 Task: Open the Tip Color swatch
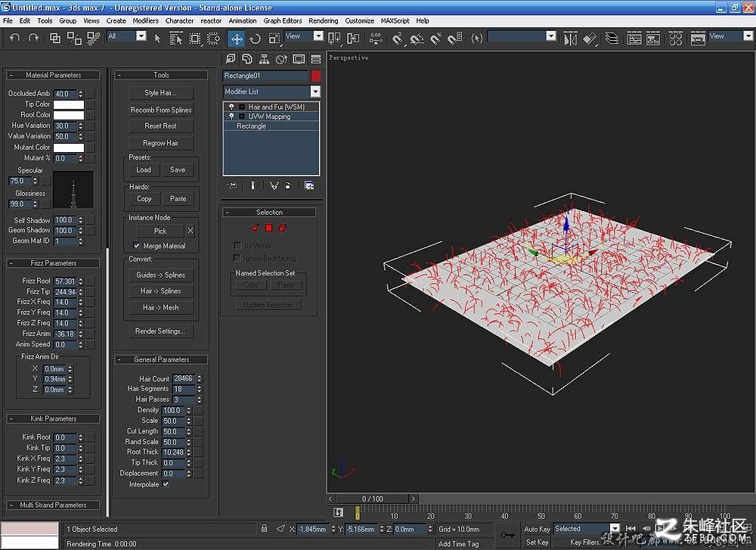[69, 104]
